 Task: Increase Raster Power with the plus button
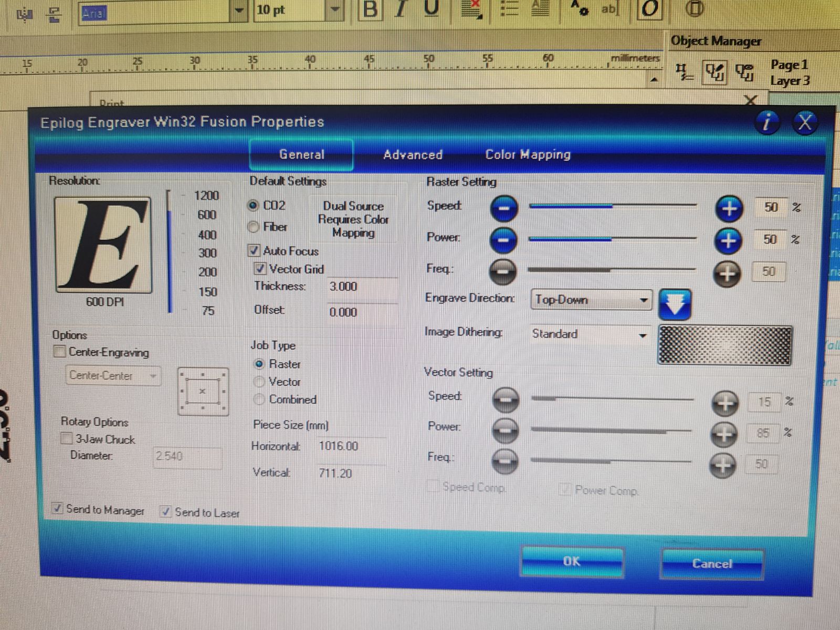[728, 240]
